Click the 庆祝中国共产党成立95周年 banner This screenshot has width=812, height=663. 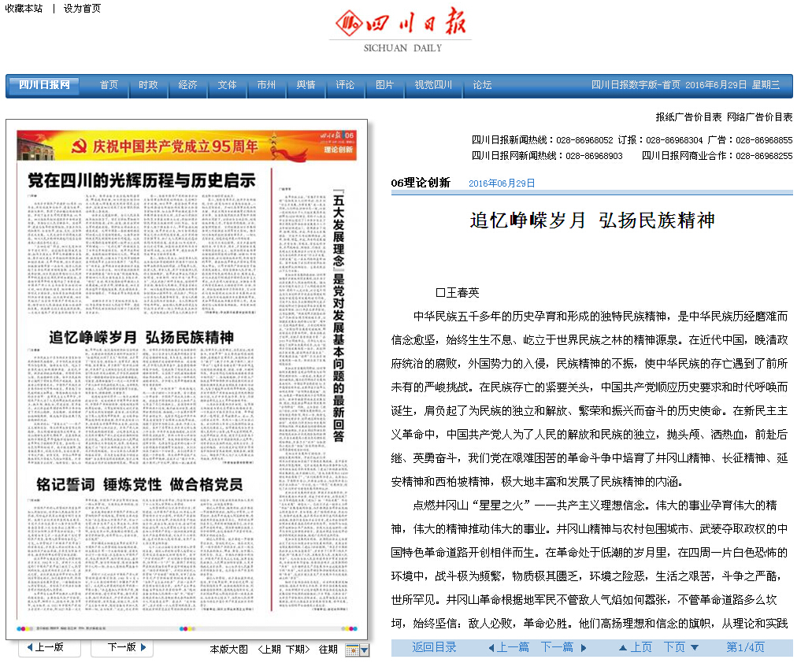pyautogui.click(x=187, y=146)
